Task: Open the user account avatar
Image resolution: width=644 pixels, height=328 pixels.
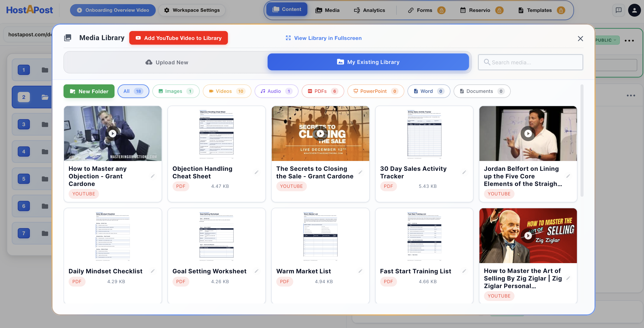Action: [634, 10]
